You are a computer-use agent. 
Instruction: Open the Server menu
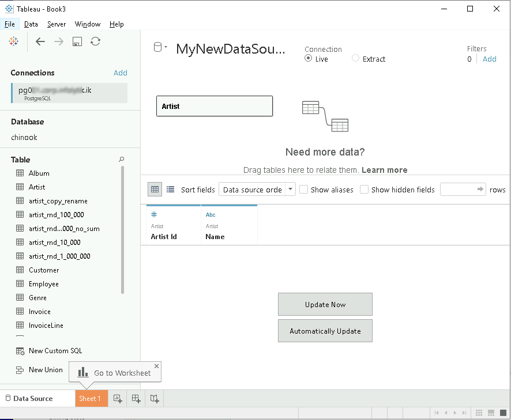57,24
